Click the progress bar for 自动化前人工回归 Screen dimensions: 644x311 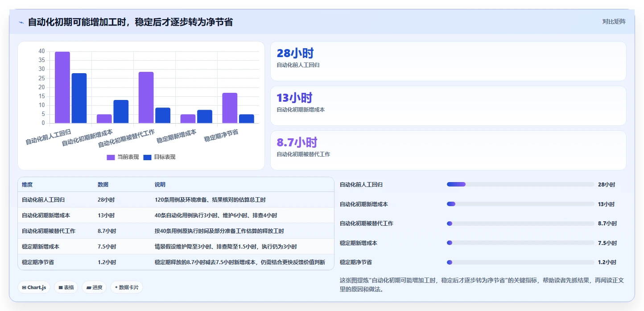point(520,184)
